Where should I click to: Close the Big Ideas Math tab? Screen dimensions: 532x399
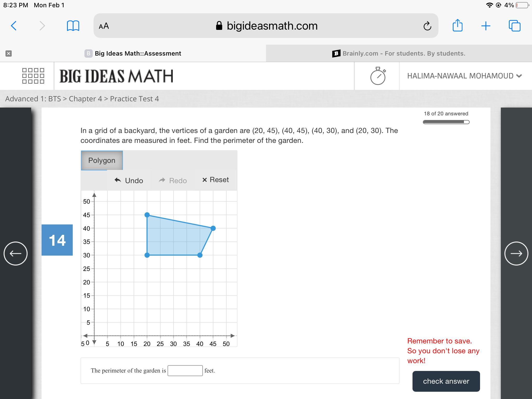9,54
